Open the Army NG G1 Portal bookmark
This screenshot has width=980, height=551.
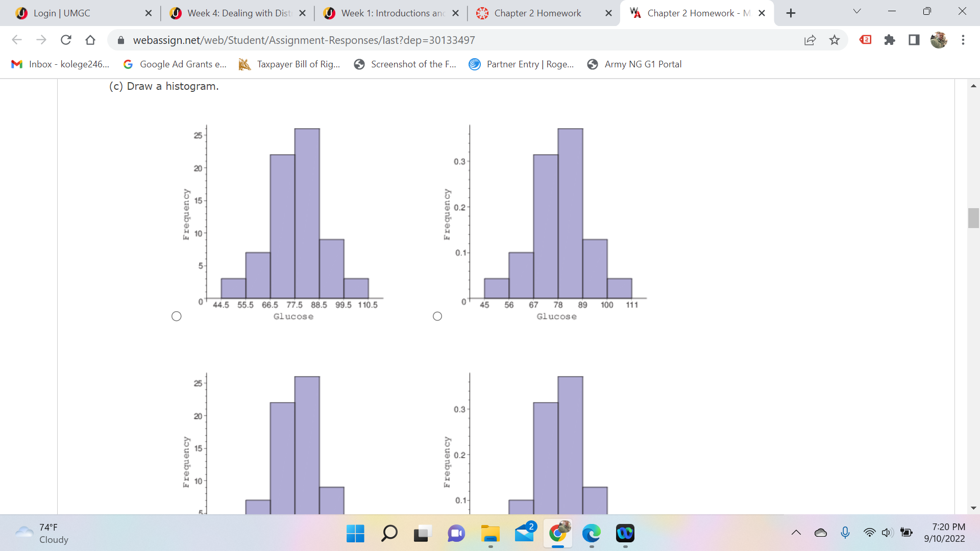(634, 64)
